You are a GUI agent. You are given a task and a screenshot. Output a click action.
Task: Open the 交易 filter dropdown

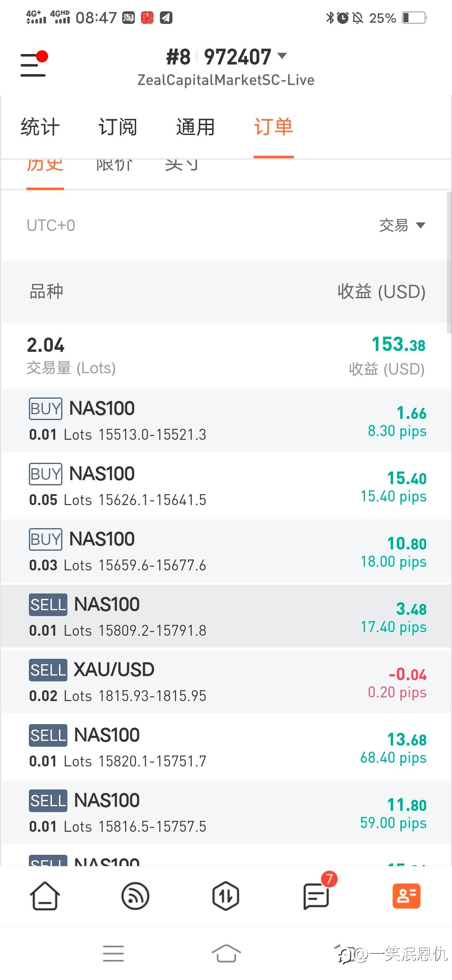click(402, 225)
